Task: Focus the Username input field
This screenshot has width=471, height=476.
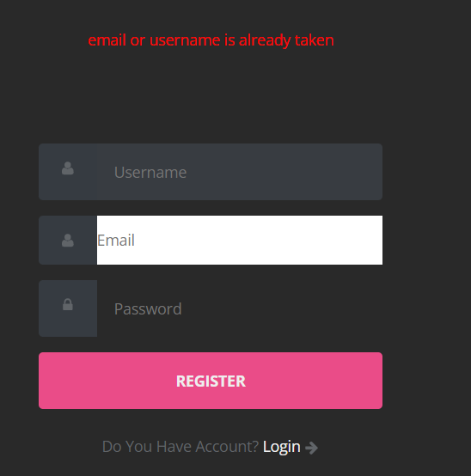Action: pyautogui.click(x=239, y=172)
